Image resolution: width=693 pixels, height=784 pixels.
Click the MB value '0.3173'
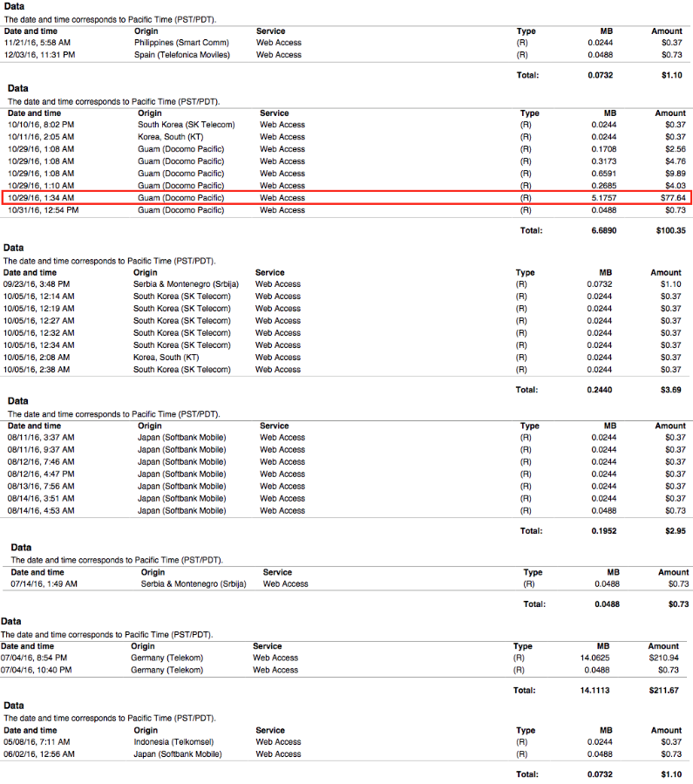604,161
